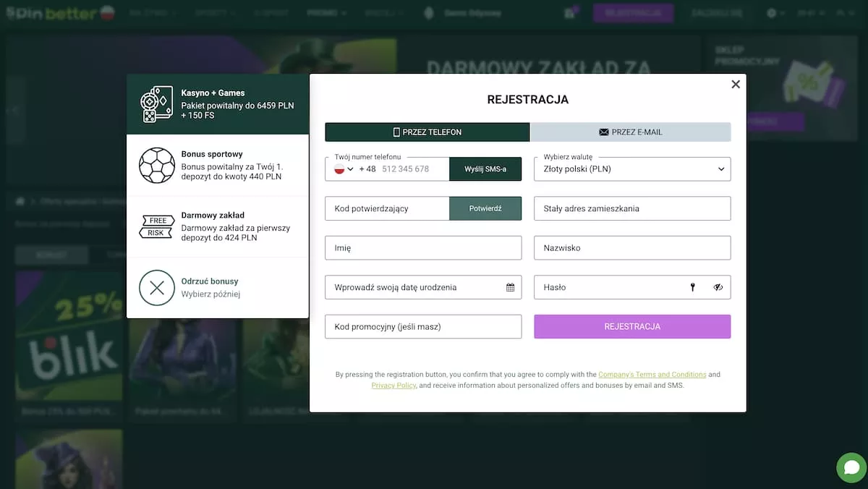Close the registration dialog with X
The width and height of the screenshot is (868, 489).
736,85
